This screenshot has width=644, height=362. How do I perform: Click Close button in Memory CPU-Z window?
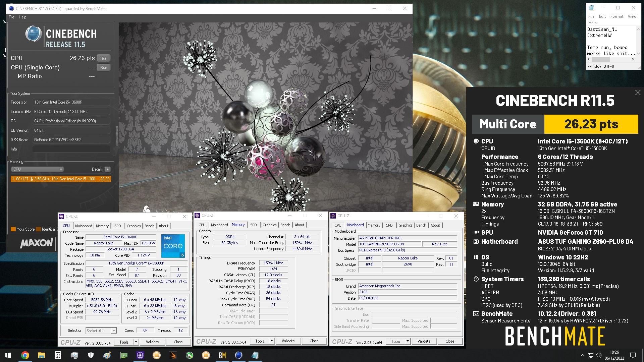click(x=314, y=341)
